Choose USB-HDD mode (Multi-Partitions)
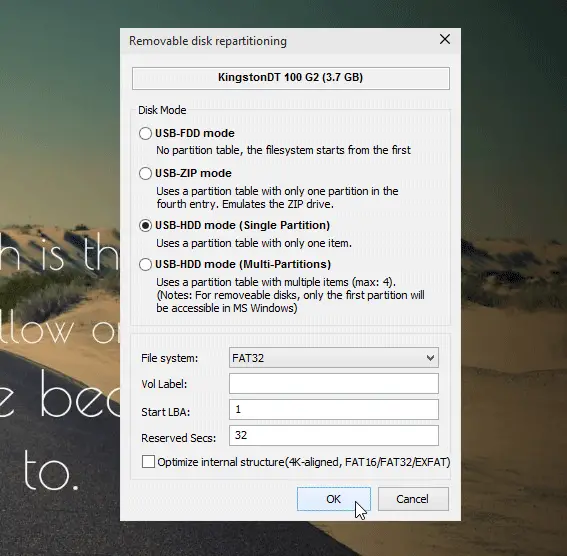Image resolution: width=567 pixels, height=556 pixels. 145,265
